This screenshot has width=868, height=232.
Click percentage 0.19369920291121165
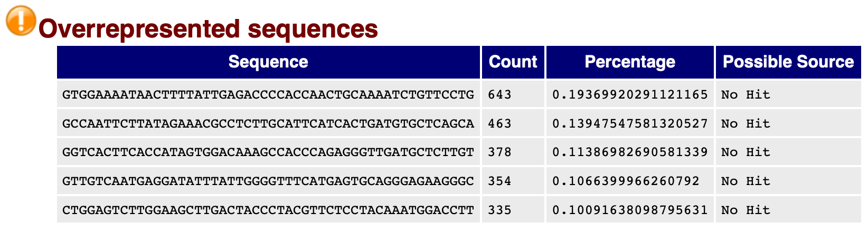630,95
